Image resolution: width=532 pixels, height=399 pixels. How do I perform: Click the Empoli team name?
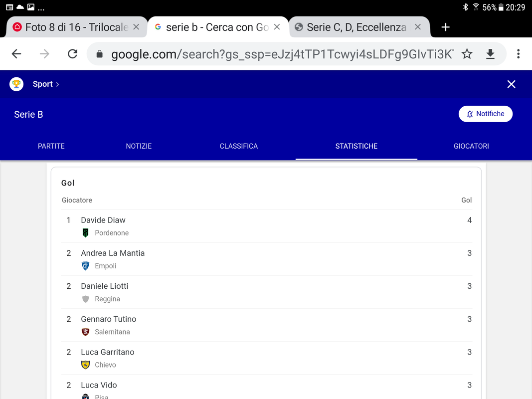pos(106,266)
